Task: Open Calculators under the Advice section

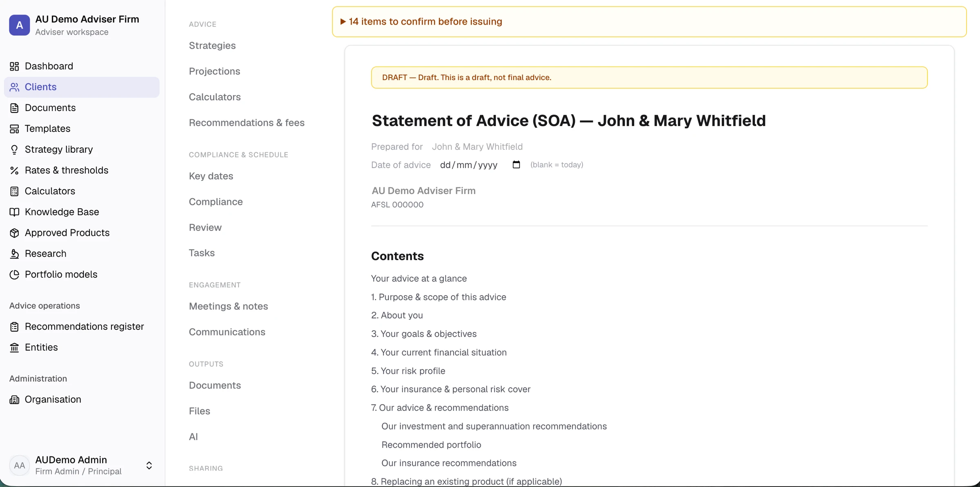Action: (x=215, y=97)
